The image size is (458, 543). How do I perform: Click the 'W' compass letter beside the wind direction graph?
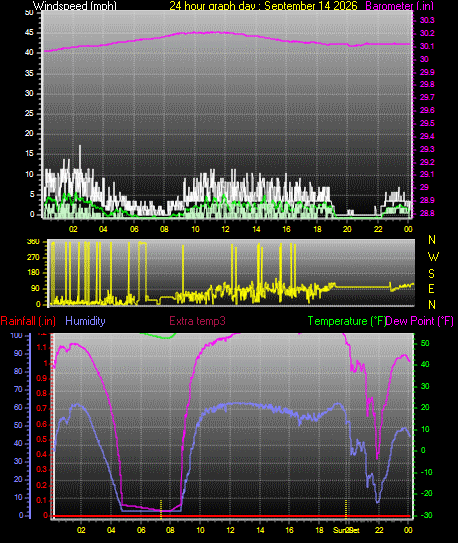[x=433, y=257]
